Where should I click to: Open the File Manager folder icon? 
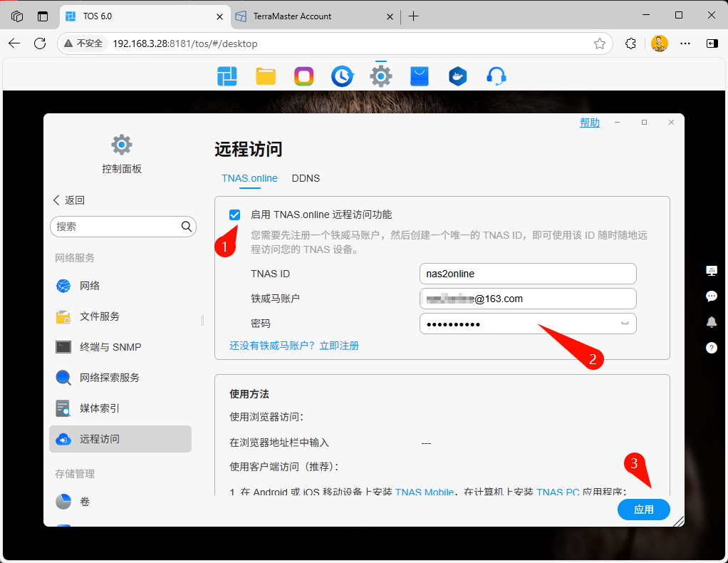[x=266, y=76]
